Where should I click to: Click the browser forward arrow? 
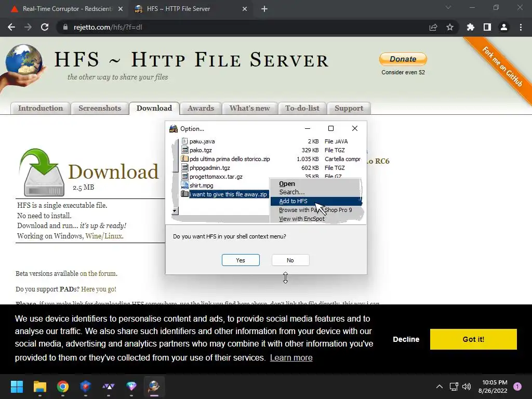(28, 27)
